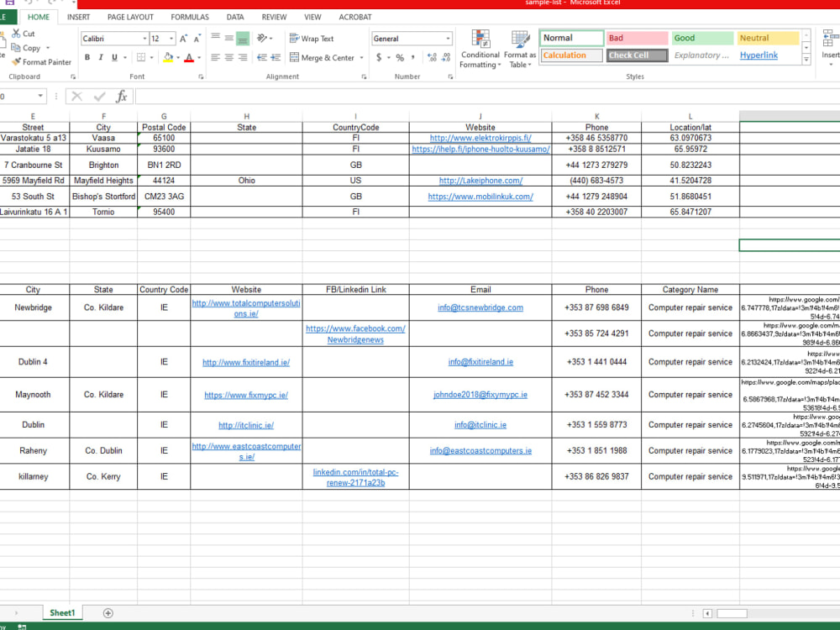The height and width of the screenshot is (630, 840).
Task: Open the DATA tab
Action: pyautogui.click(x=234, y=17)
